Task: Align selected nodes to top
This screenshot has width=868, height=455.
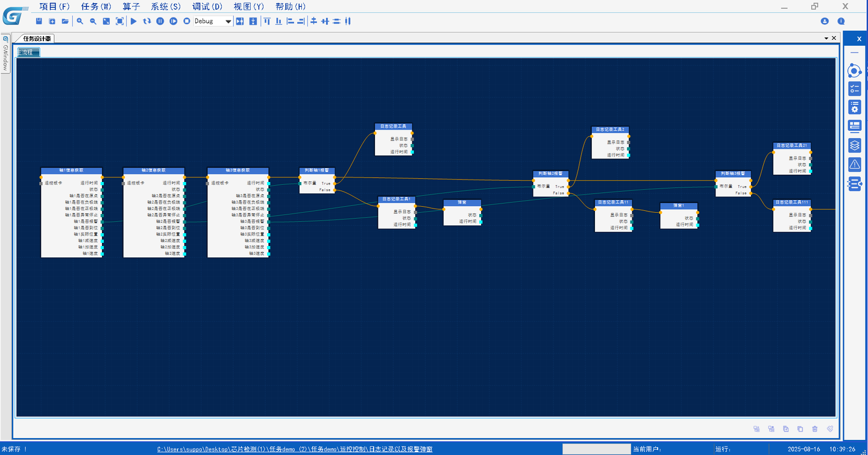Action: point(267,21)
